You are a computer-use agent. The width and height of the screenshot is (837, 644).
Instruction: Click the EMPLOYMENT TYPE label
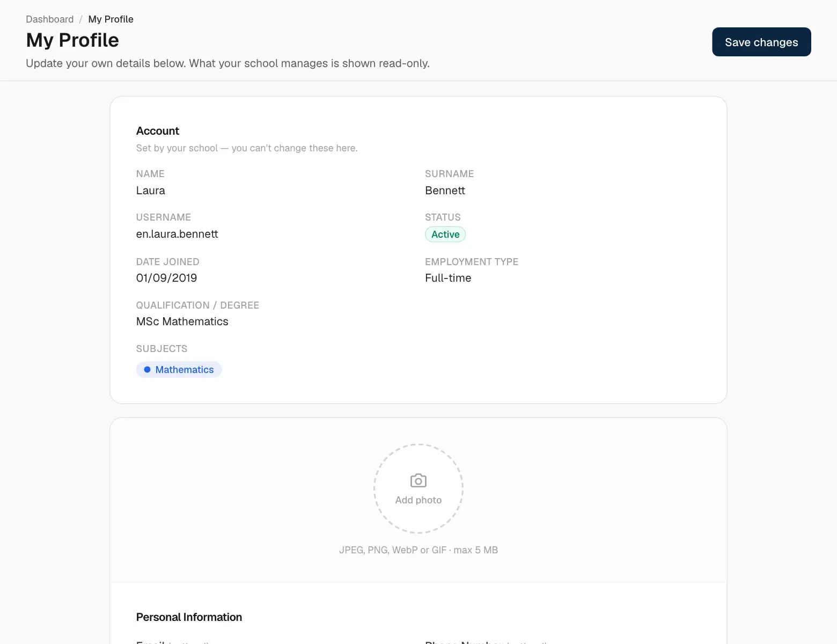click(472, 262)
